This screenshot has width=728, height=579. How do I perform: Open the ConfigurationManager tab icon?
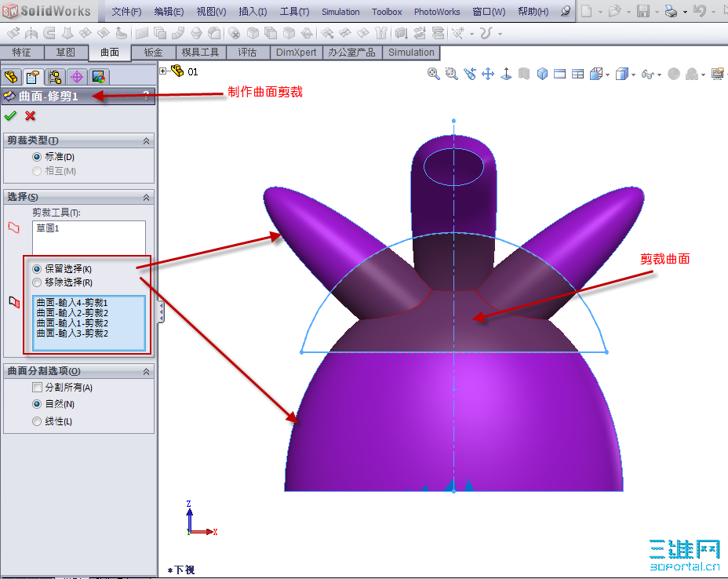pos(55,77)
